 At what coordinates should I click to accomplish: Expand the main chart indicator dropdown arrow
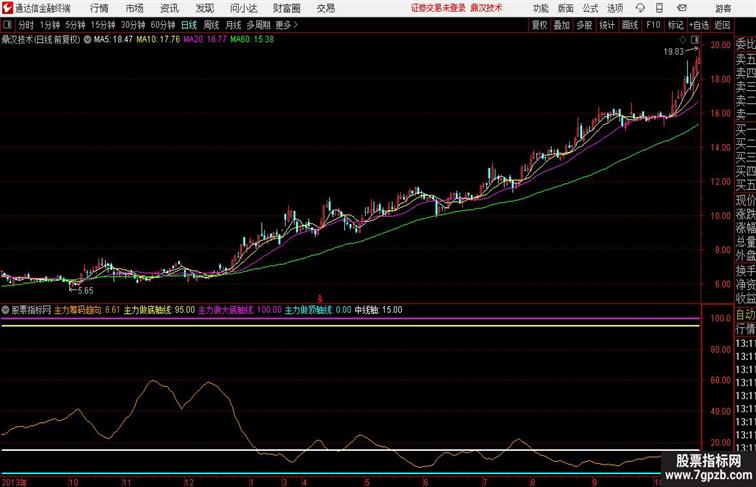(x=87, y=40)
